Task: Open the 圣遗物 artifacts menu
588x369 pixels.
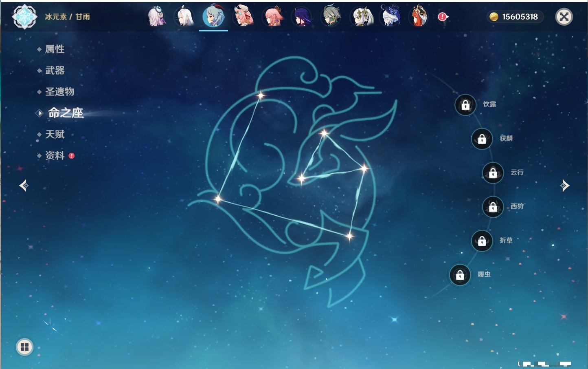Action: 59,92
